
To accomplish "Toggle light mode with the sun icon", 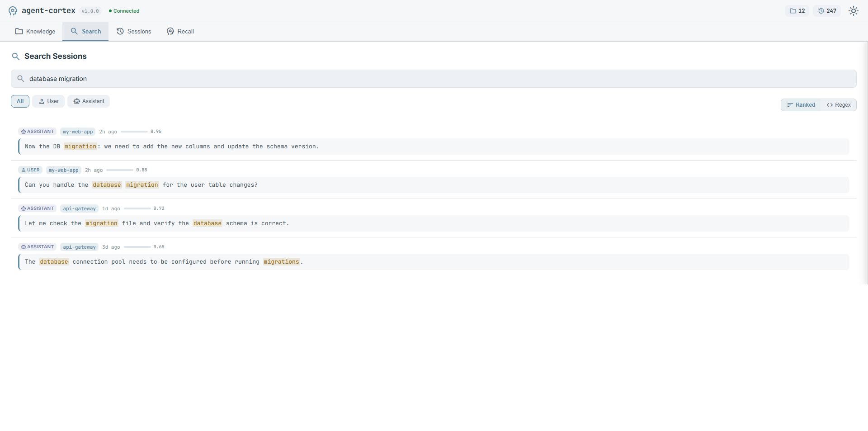I will coord(854,10).
